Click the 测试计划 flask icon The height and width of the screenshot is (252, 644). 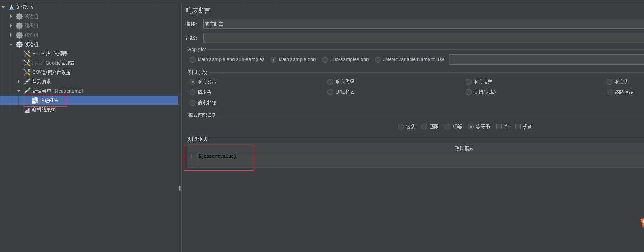(x=11, y=7)
